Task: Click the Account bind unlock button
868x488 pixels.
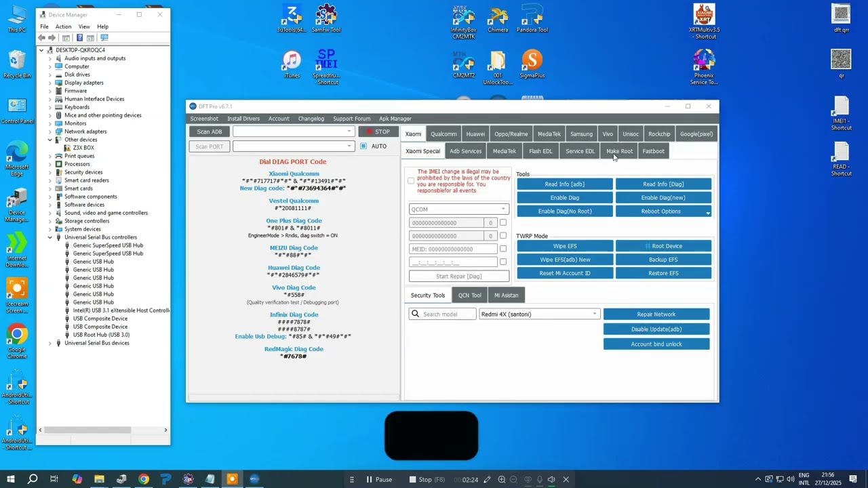Action: click(656, 344)
